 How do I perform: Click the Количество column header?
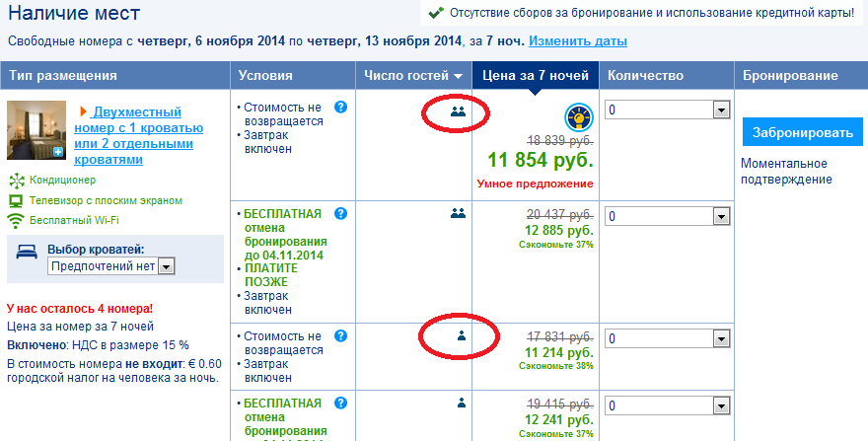coord(667,75)
